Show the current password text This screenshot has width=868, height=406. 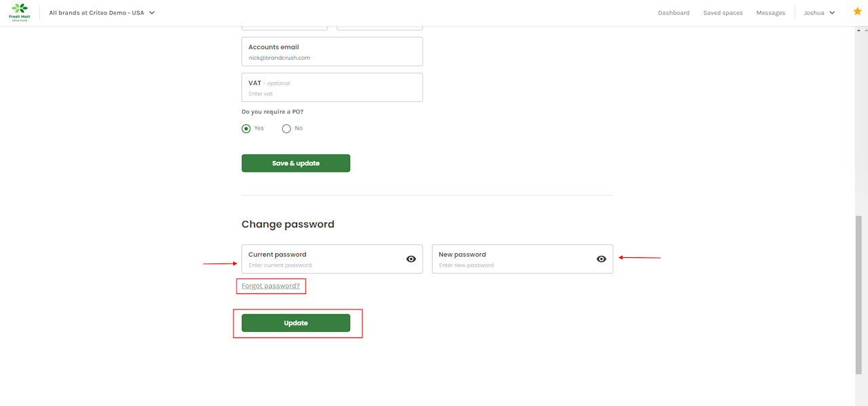tap(411, 259)
